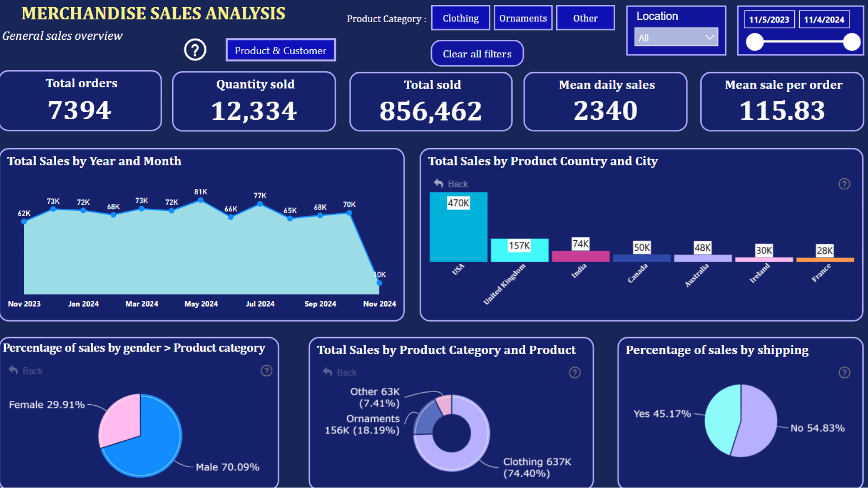Select the France 28K bar
Screen dimensions: 868x488
pyautogui.click(x=825, y=259)
